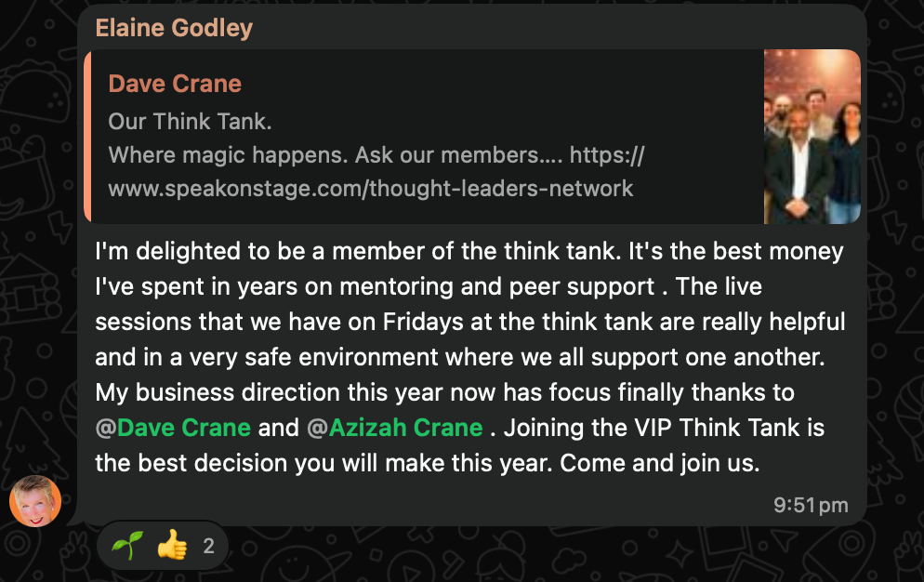Click the sender name Elaine Godley
The width and height of the screenshot is (924, 582).
[x=174, y=28]
